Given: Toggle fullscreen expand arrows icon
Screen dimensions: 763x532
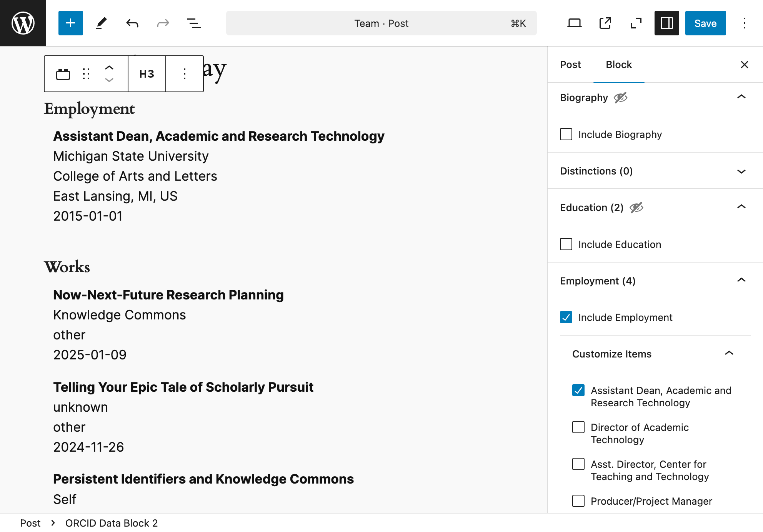Looking at the screenshot, I should [x=636, y=23].
